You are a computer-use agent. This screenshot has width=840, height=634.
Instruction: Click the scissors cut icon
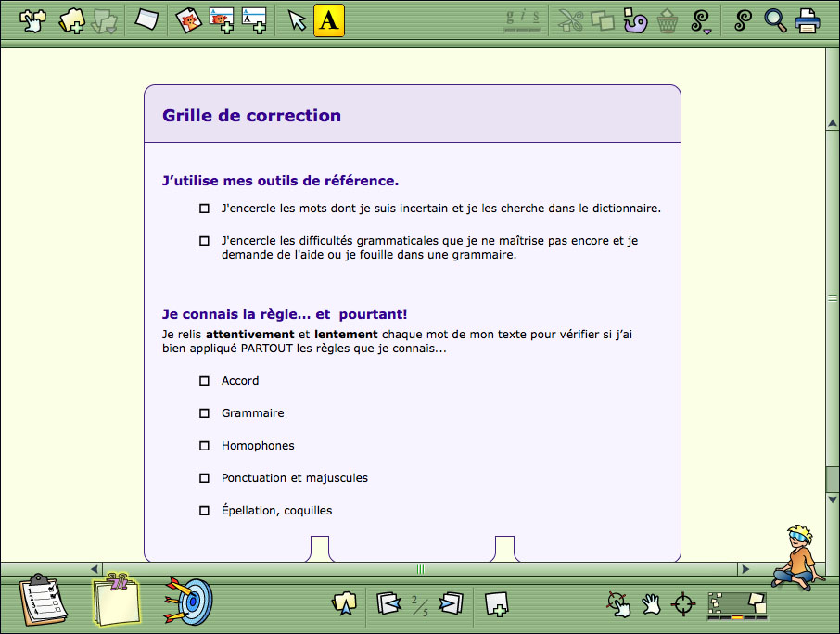(570, 21)
